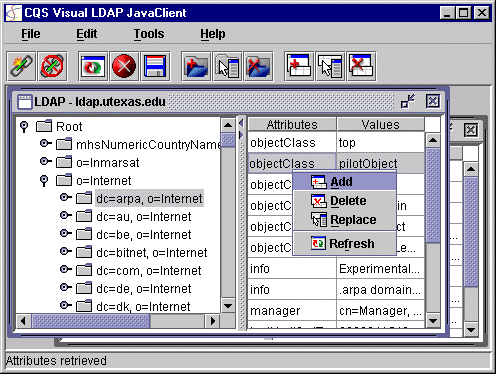Click the tree pane horizontal scrollbar left arrow
Screen dimensions: 496x374
23,321
